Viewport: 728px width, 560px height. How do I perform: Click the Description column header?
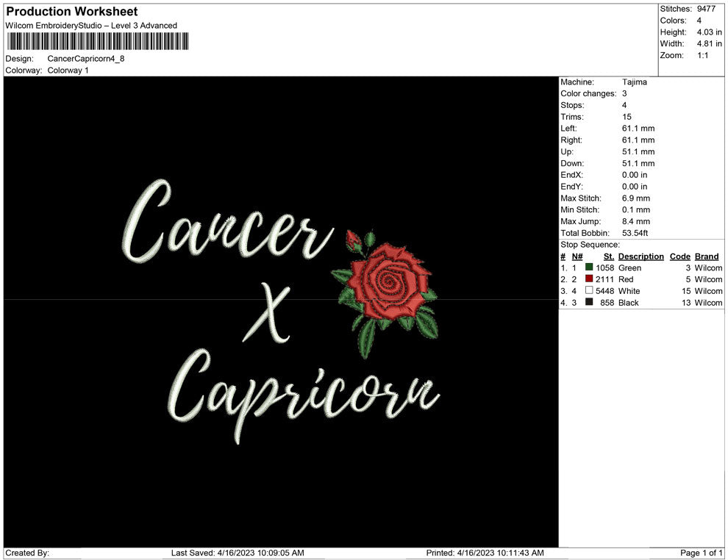(x=640, y=256)
